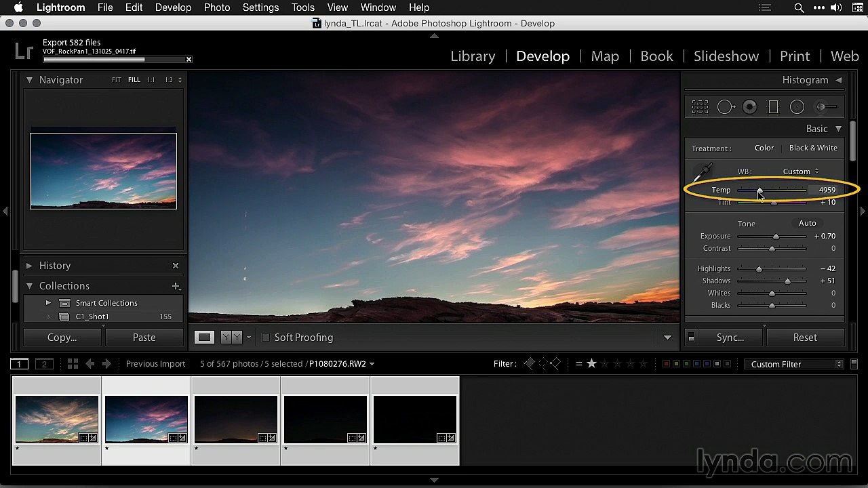This screenshot has width=868, height=488.
Task: Open second window display 2
Action: coord(44,364)
